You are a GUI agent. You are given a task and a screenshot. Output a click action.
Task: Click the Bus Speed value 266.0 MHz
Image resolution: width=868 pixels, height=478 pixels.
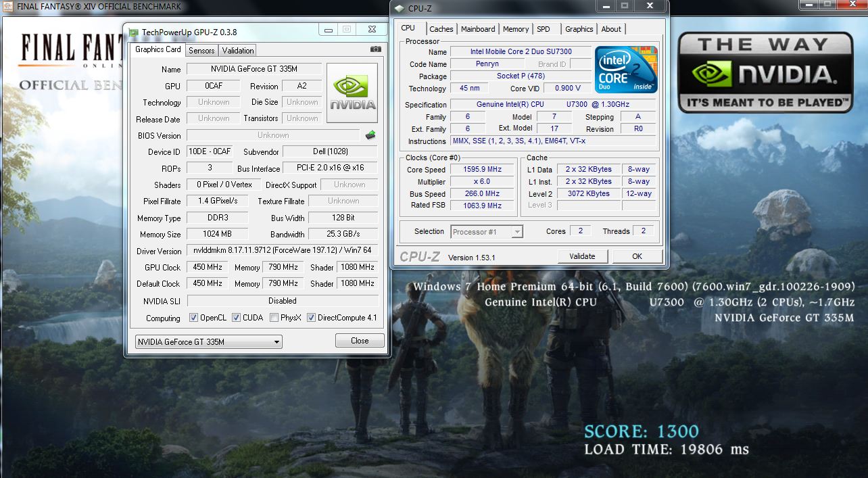point(482,194)
